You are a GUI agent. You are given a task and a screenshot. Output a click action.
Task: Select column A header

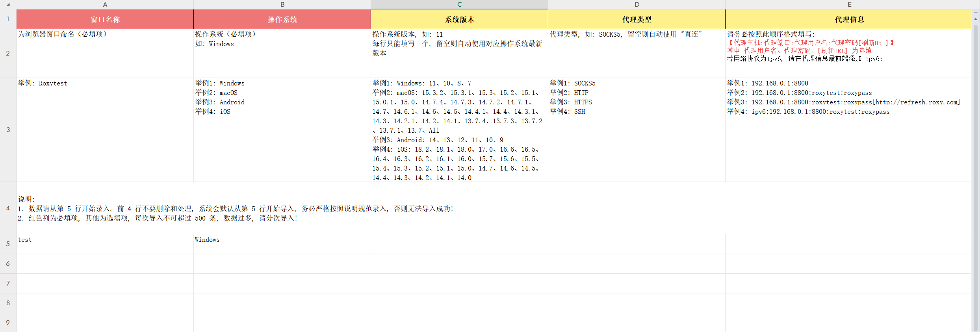click(105, 4)
